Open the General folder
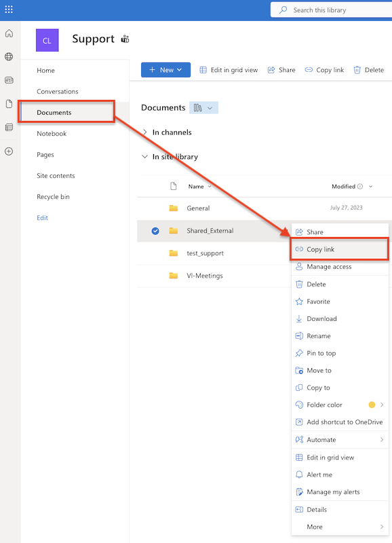 [198, 208]
